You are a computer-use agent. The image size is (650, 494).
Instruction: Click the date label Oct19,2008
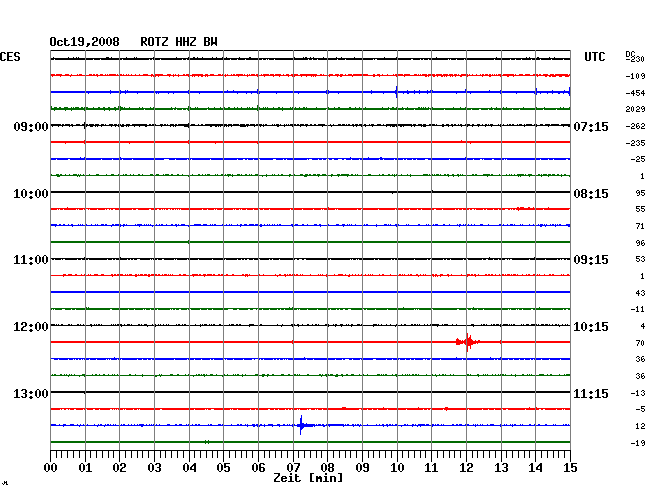click(x=85, y=42)
